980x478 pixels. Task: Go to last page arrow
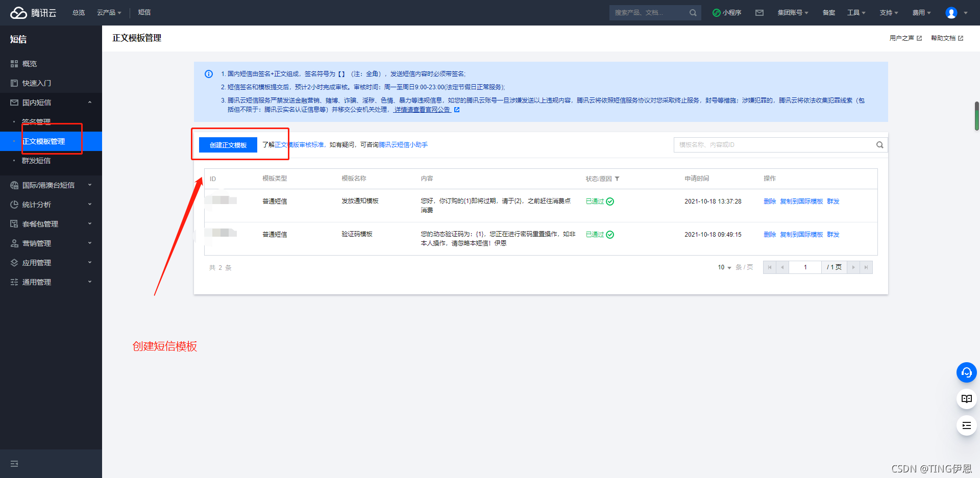click(866, 267)
